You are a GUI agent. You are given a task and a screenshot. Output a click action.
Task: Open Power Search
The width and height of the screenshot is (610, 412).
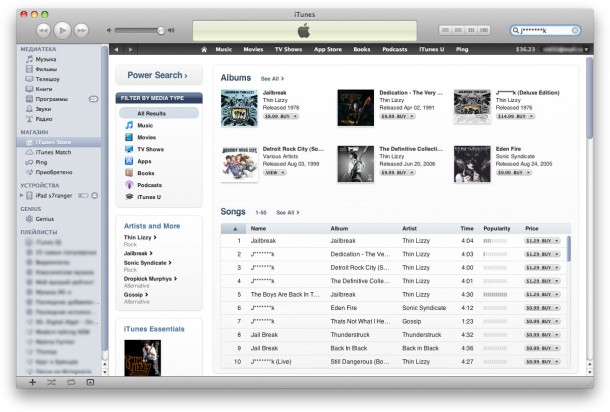159,75
